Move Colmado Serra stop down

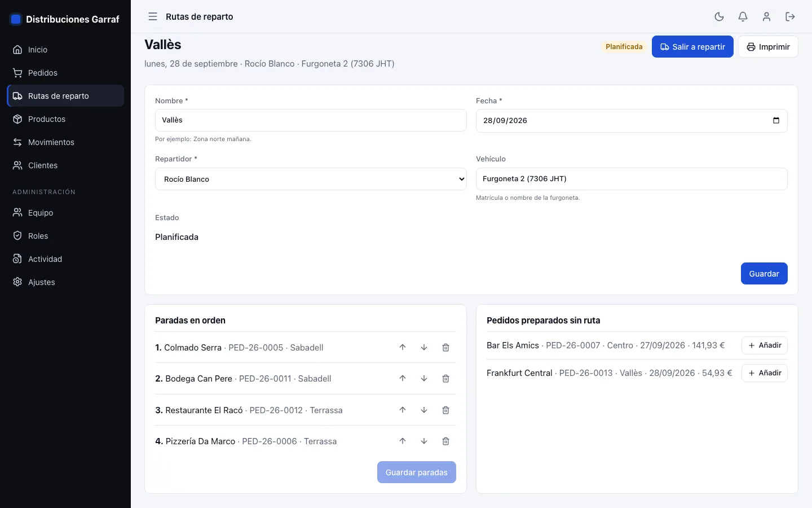pyautogui.click(x=424, y=348)
